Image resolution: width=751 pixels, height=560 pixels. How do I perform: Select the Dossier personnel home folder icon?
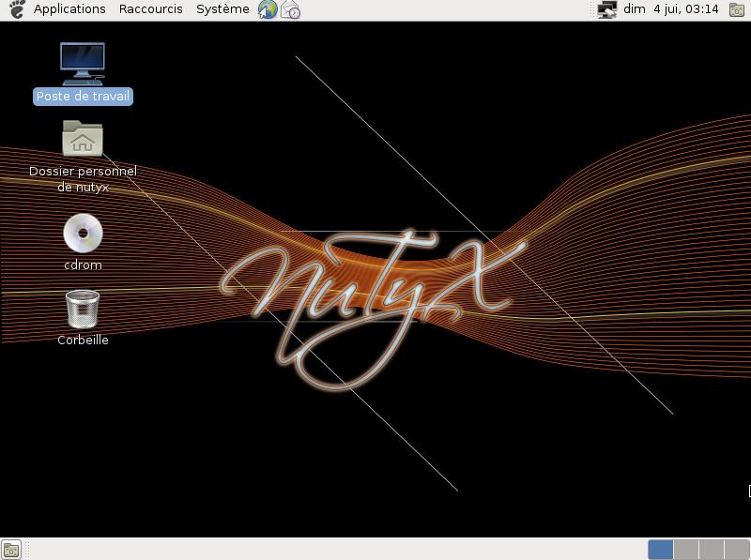coord(83,138)
